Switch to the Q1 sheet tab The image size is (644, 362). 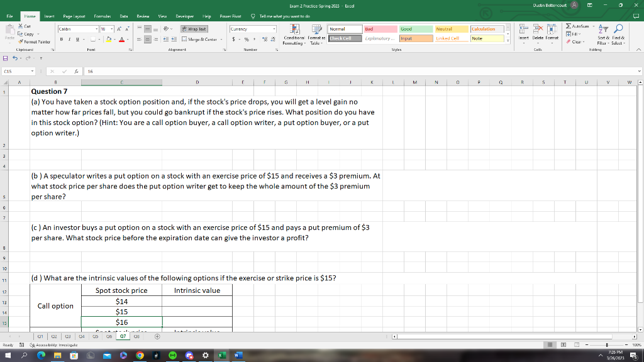40,337
